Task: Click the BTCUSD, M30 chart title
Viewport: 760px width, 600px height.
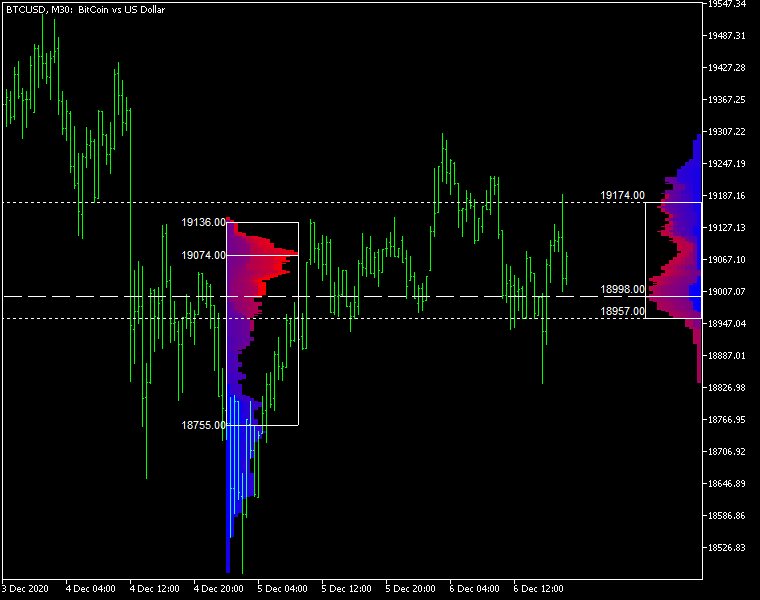Action: (85, 10)
